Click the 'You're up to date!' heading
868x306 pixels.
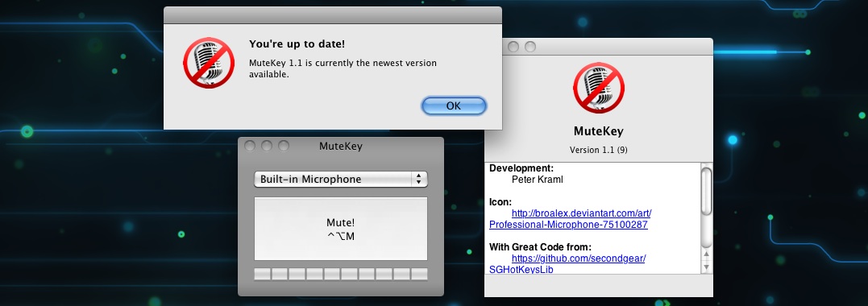click(x=297, y=44)
